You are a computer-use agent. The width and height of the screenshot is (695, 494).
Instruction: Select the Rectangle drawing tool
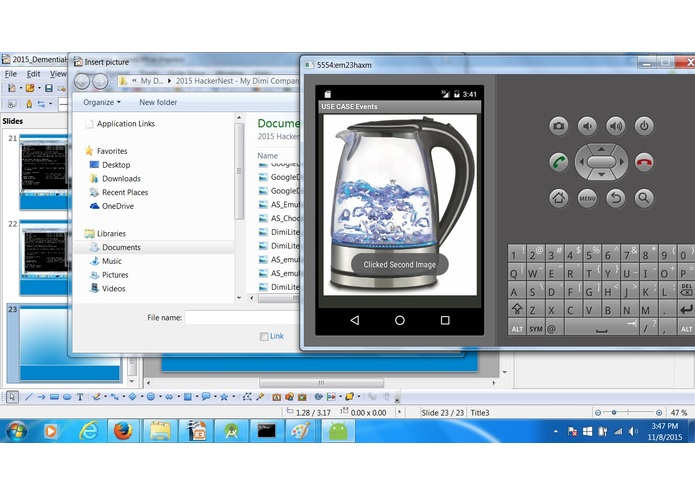pyautogui.click(x=54, y=397)
